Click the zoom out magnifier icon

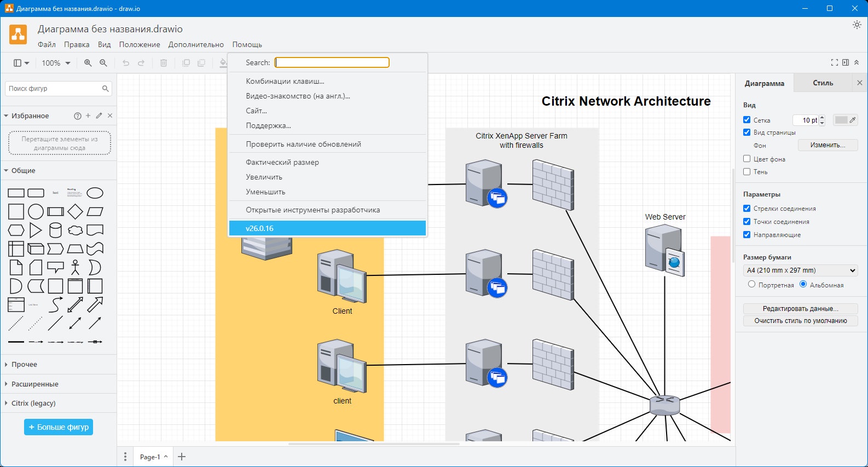pos(103,63)
